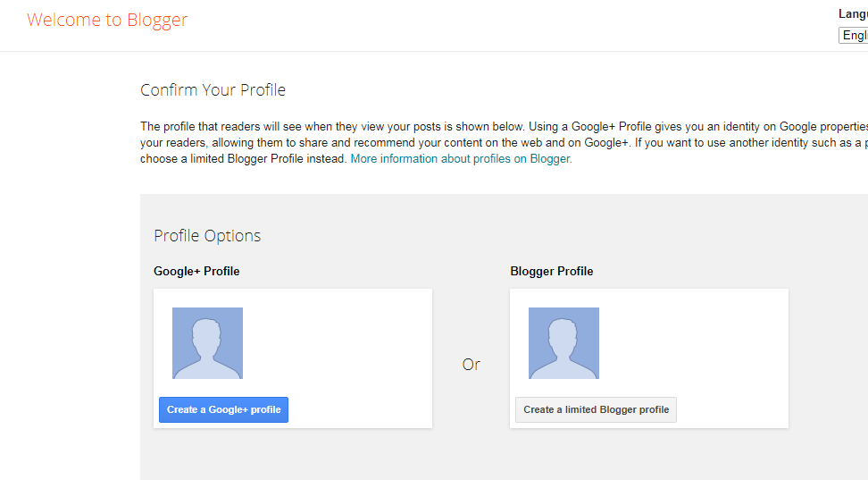This screenshot has width=868, height=480.
Task: Click empty space right of the Google+ avatar
Action: [339, 343]
